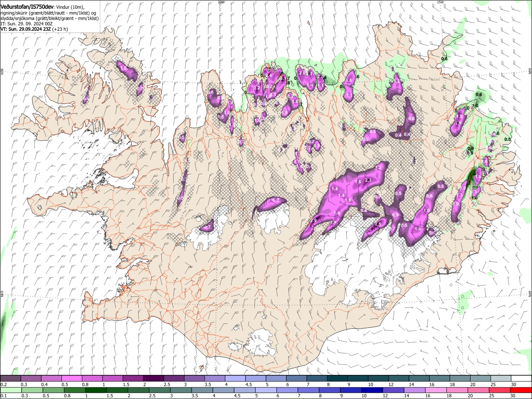Screen dimensions: 532x399
Task: Click the 2.5 precipitation value on the map
Action: click(378, 224)
